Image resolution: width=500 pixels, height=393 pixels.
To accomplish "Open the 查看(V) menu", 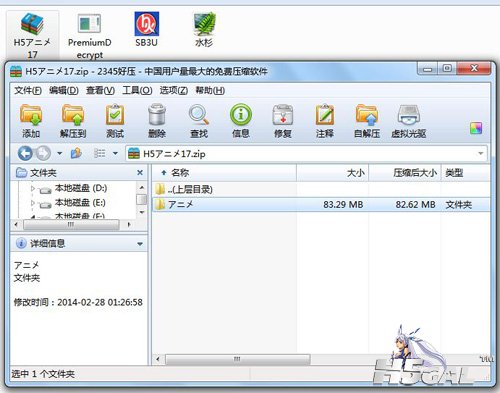I will pos(100,90).
